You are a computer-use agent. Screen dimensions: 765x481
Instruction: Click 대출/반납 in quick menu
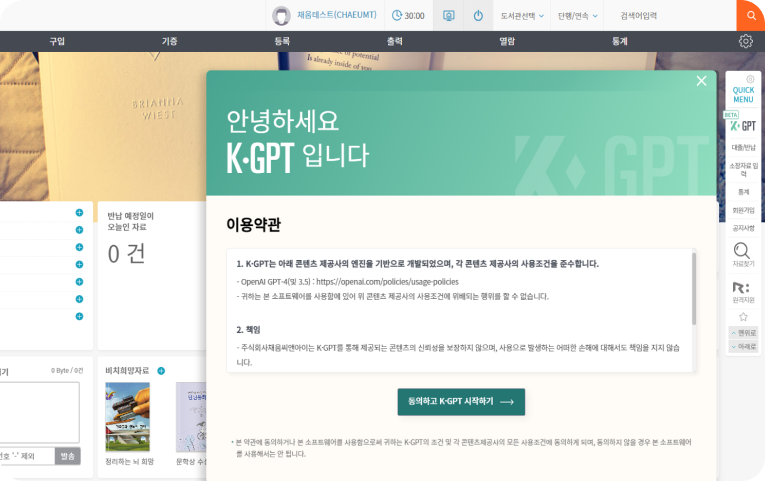[743, 147]
